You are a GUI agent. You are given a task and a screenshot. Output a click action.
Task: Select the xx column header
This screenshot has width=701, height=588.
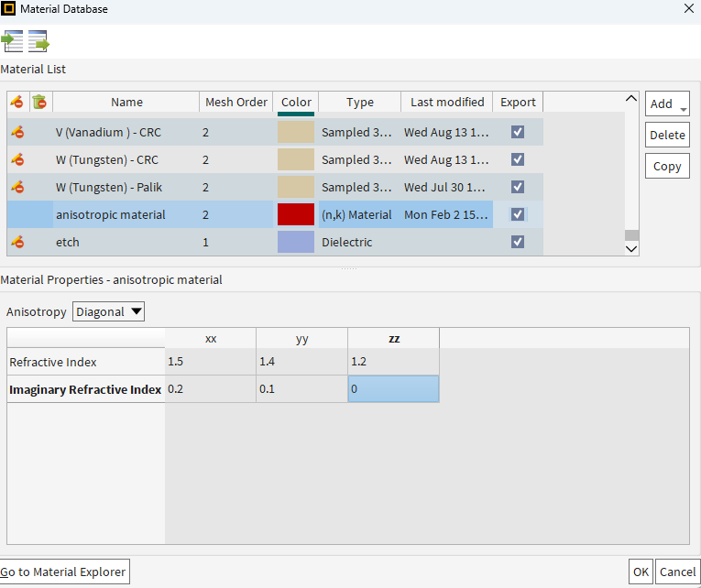tap(211, 338)
